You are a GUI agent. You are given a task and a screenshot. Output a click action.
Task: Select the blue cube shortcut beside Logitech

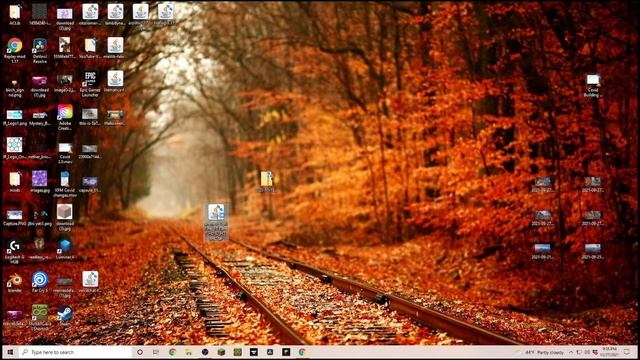click(65, 249)
